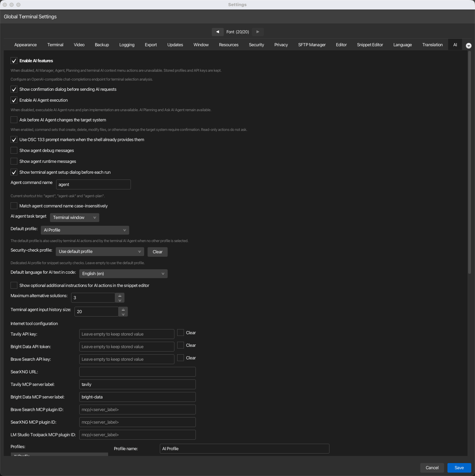The height and width of the screenshot is (476, 475).
Task: Toggle Show confirmation dialog before sending AI requests
Action: point(14,89)
